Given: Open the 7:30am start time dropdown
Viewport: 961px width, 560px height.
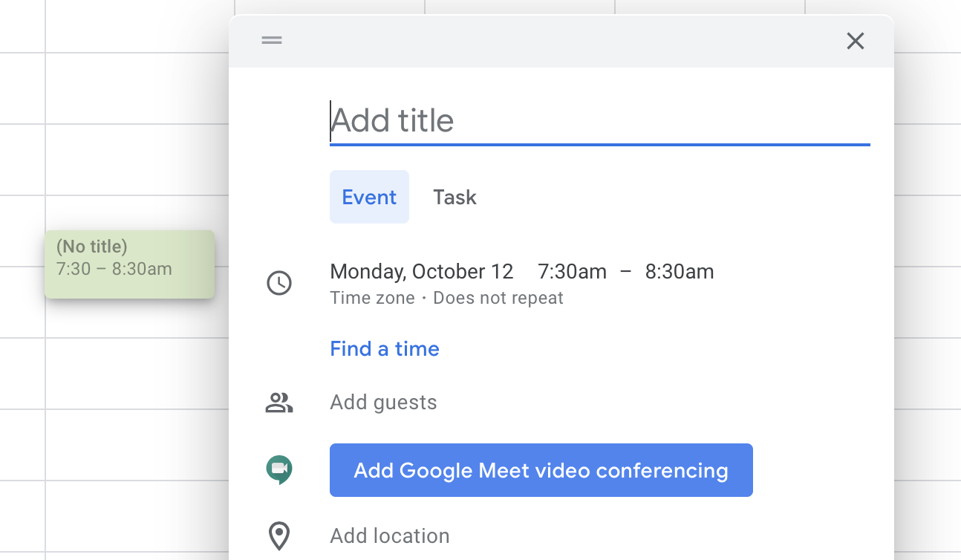Looking at the screenshot, I should tap(572, 272).
